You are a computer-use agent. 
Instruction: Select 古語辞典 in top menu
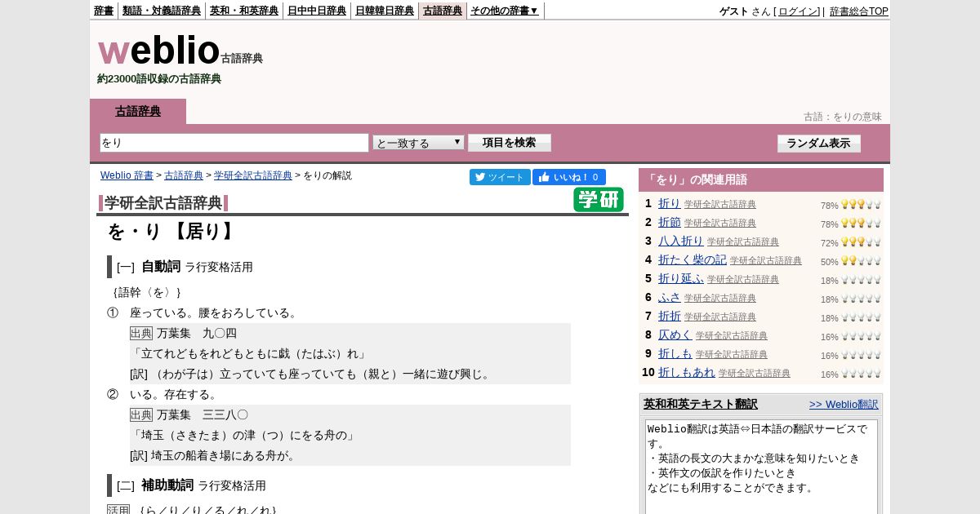[x=443, y=11]
